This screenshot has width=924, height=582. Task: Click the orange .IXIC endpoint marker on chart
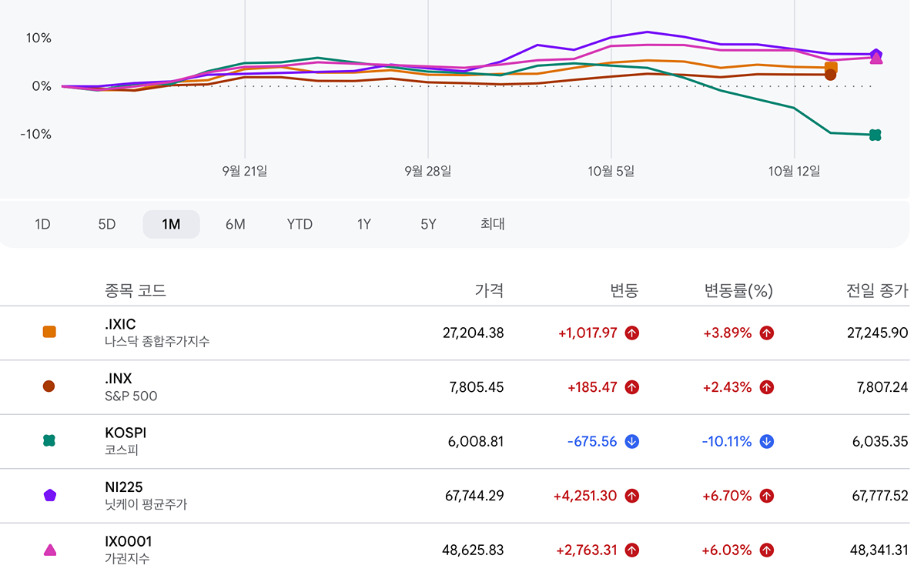[x=832, y=68]
